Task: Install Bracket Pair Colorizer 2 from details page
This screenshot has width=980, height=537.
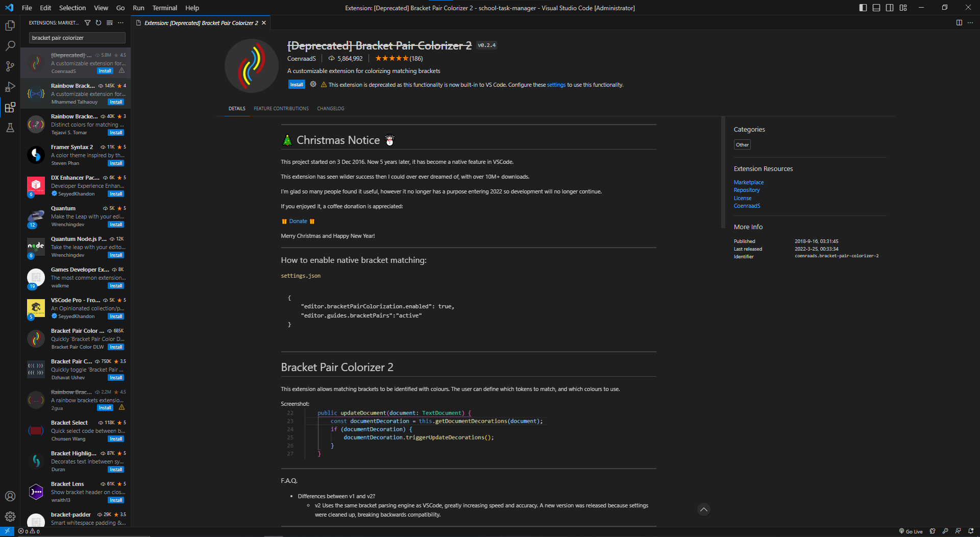Action: (297, 85)
